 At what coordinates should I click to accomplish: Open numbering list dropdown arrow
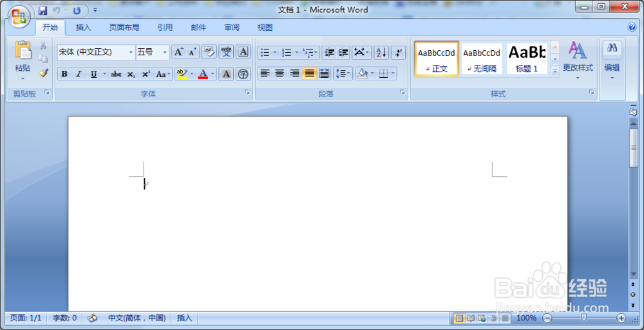(296, 52)
